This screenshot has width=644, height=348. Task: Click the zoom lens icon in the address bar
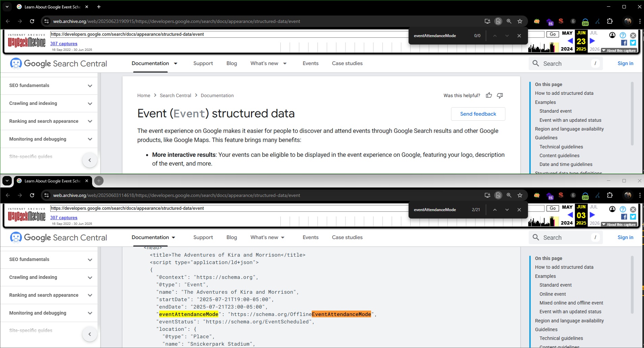(509, 21)
